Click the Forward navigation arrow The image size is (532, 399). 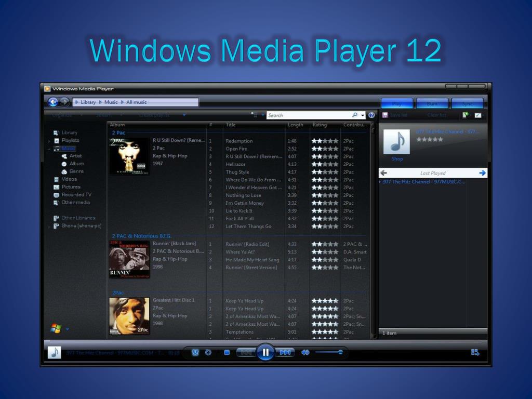pos(64,102)
